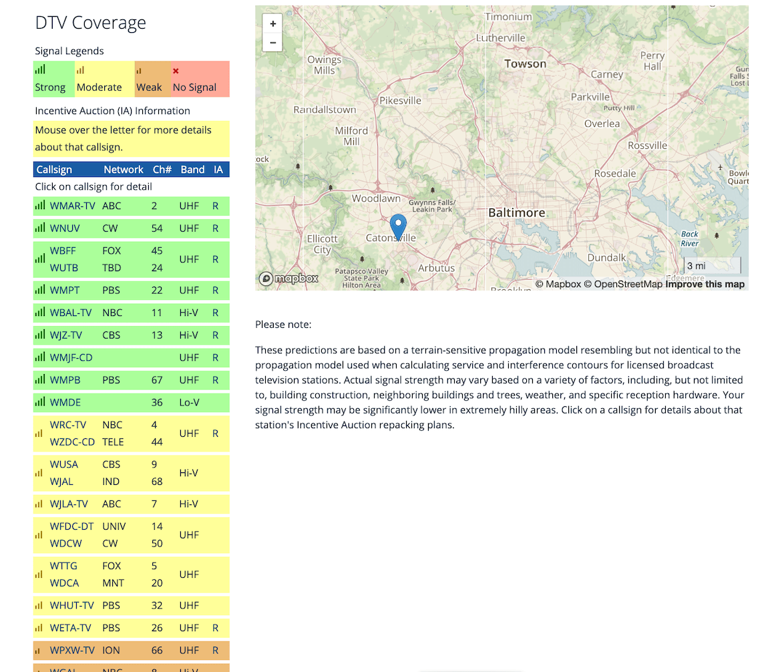The width and height of the screenshot is (784, 672).
Task: Click the strong signal icon for WNUV
Action: pyautogui.click(x=40, y=228)
